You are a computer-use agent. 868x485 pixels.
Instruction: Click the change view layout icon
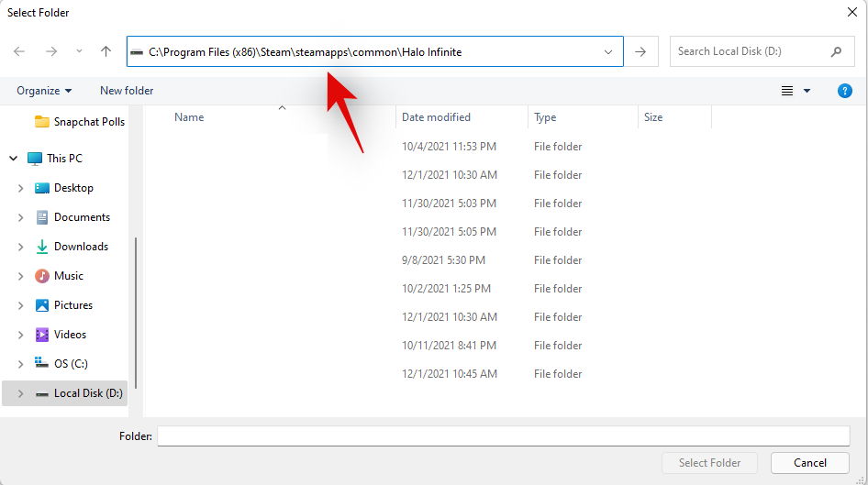point(786,91)
